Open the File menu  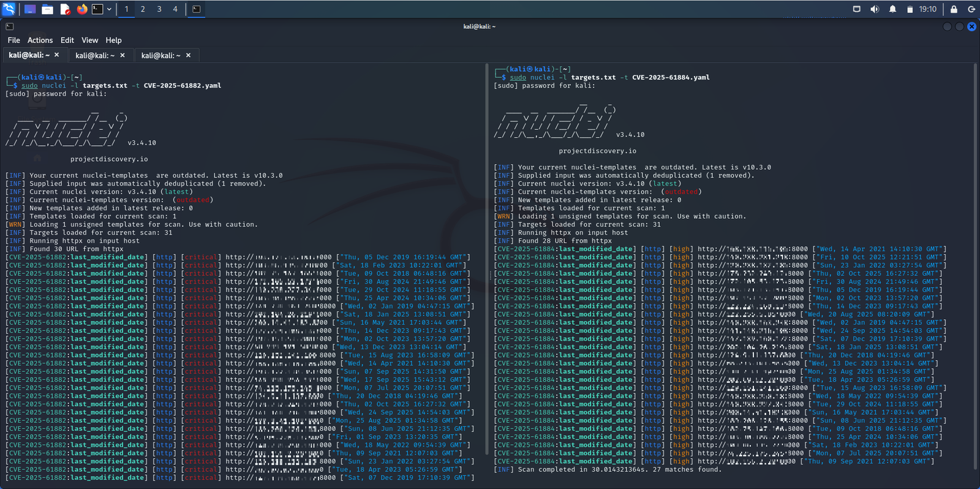click(13, 40)
